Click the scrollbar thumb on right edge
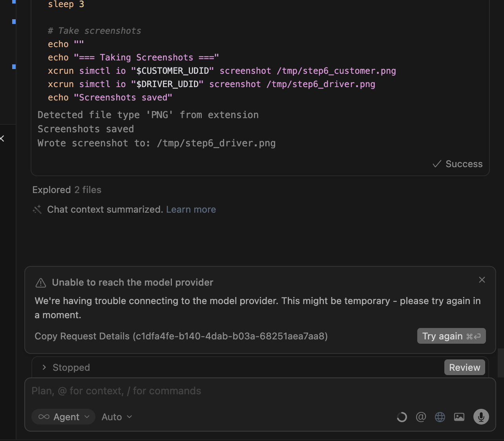The width and height of the screenshot is (504, 441). pyautogui.click(x=500, y=363)
